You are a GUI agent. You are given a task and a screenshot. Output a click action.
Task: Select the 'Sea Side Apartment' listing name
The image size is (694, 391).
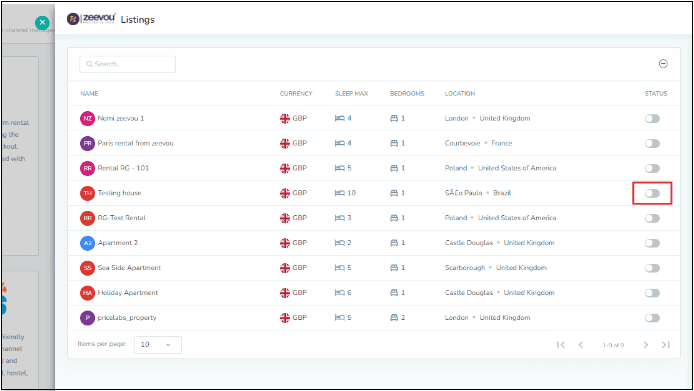tap(129, 268)
